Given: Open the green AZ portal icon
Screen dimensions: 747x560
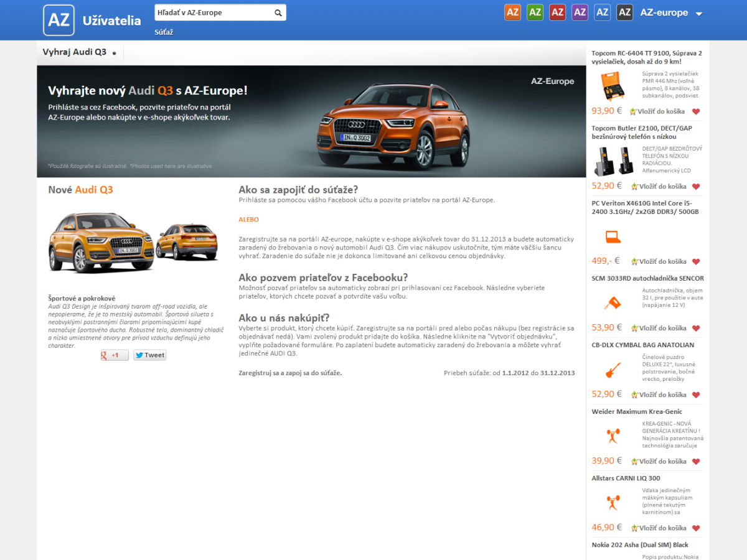Looking at the screenshot, I should pyautogui.click(x=535, y=12).
